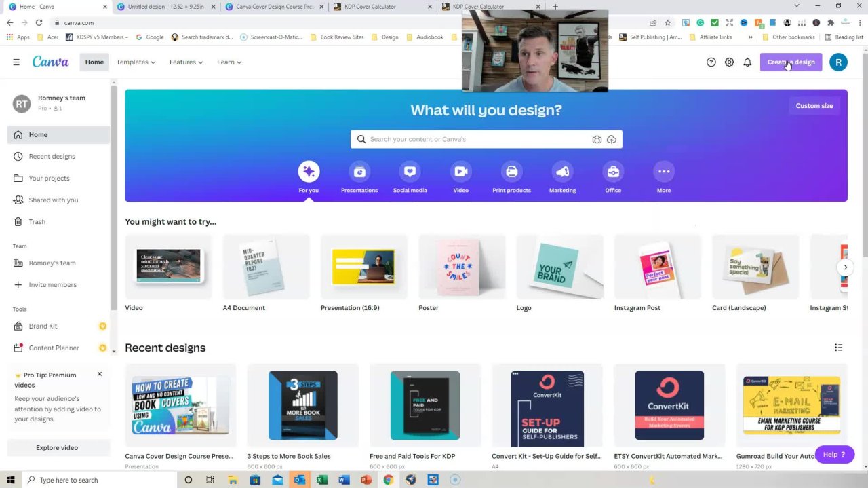Open the Instagram Post template thumbnail
The image size is (868, 488).
click(x=658, y=267)
